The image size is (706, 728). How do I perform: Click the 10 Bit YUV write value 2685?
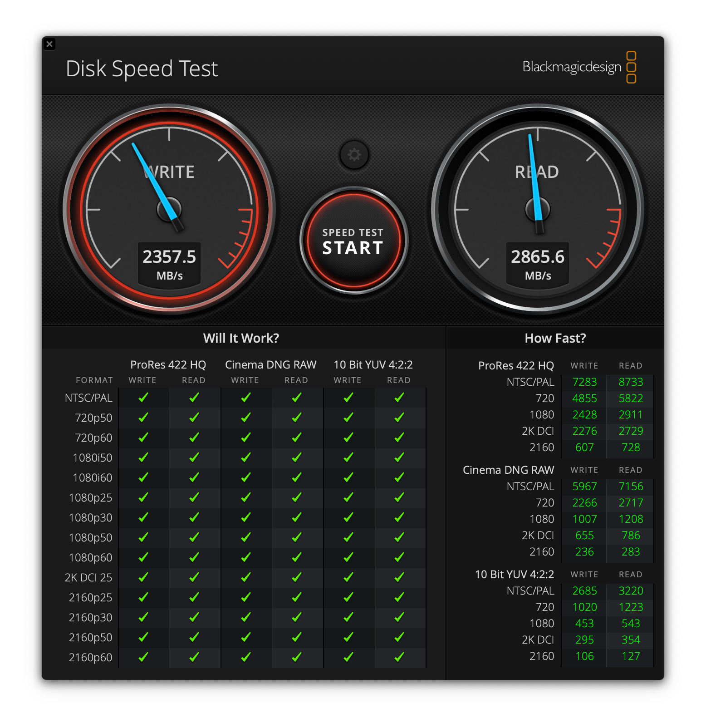tap(584, 591)
